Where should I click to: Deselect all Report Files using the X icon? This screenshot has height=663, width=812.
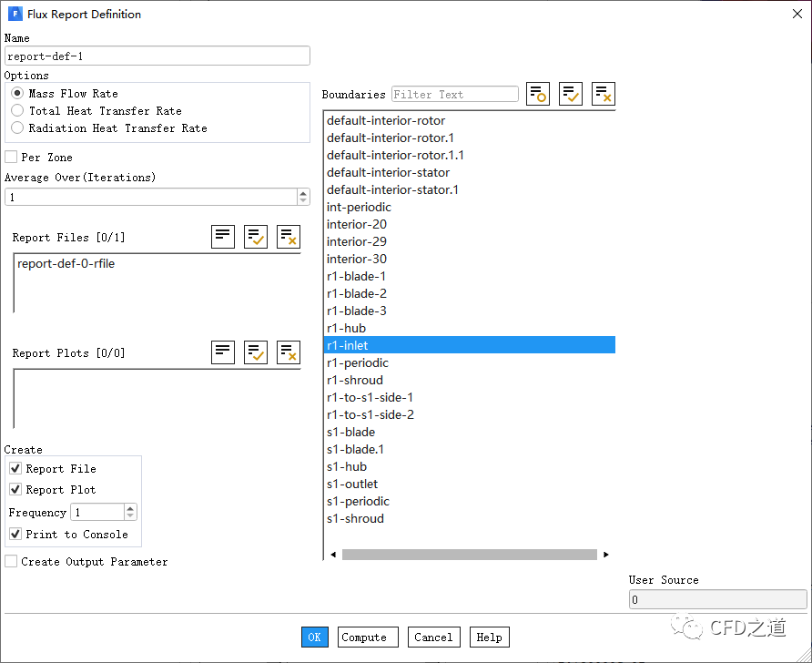coord(289,237)
